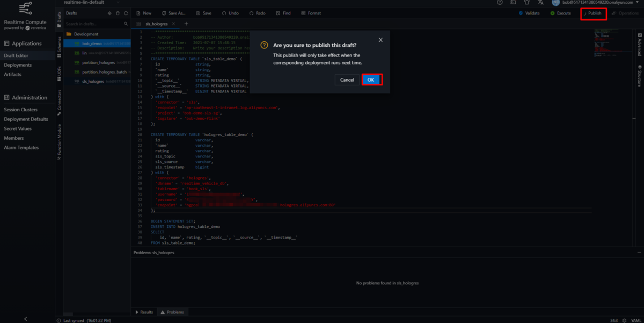Open Find in the editor

coord(283,13)
